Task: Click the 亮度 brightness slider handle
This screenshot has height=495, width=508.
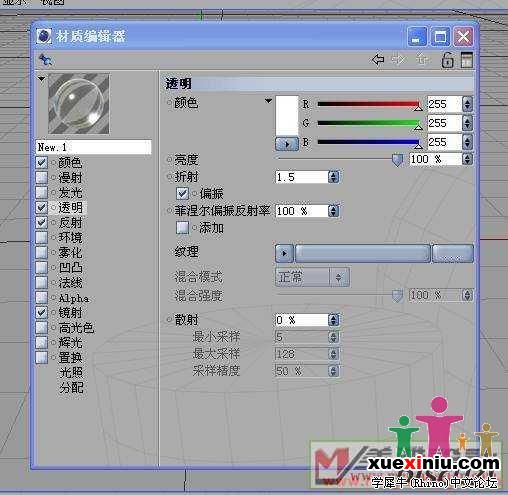Action: click(397, 160)
